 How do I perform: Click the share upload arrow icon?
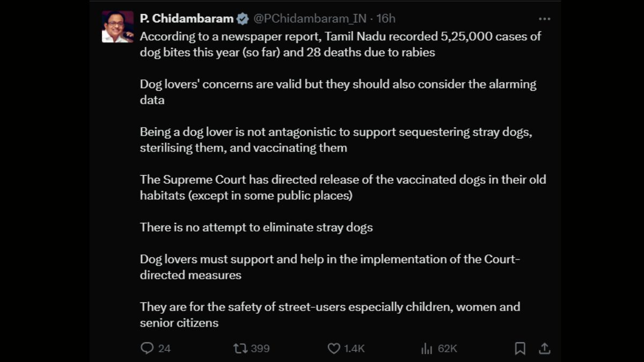[545, 349]
